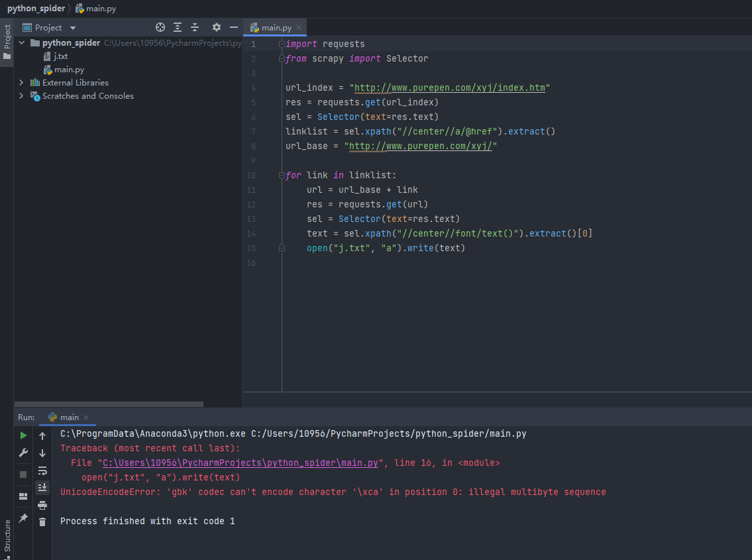Image resolution: width=752 pixels, height=560 pixels.
Task: Toggle scroll to end in Run console
Action: [42, 488]
